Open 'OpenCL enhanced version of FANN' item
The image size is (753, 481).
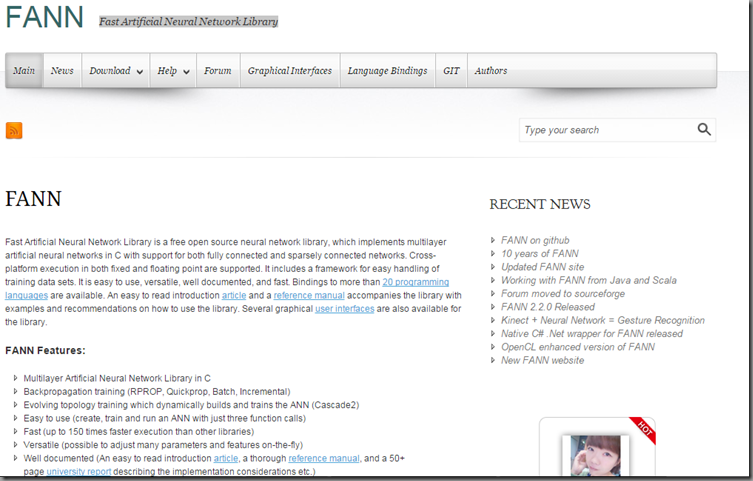coord(578,347)
